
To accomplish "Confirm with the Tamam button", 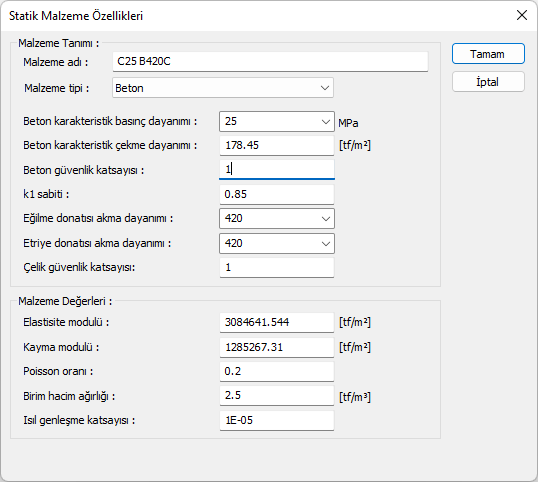I will pos(488,54).
